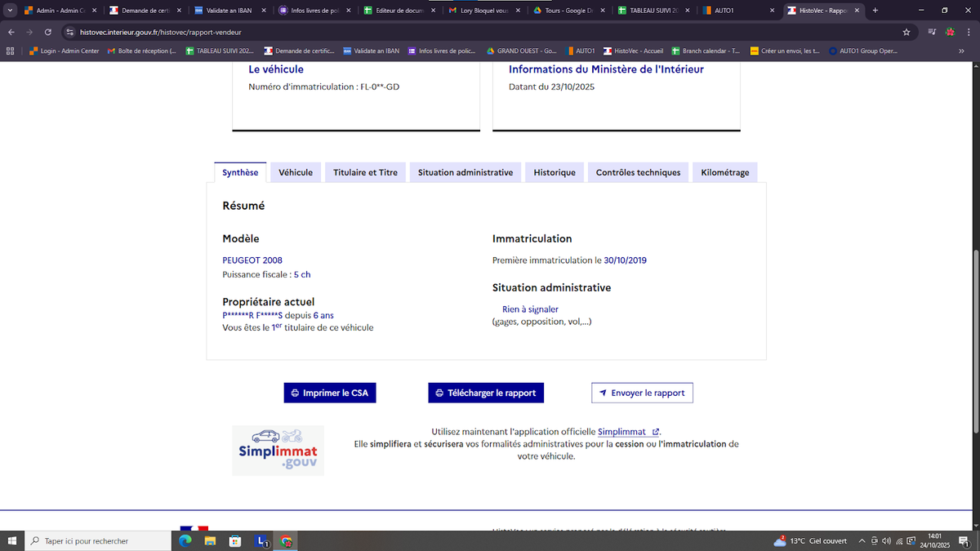Image resolution: width=980 pixels, height=551 pixels.
Task: Open the Véhicule tab
Action: point(296,172)
